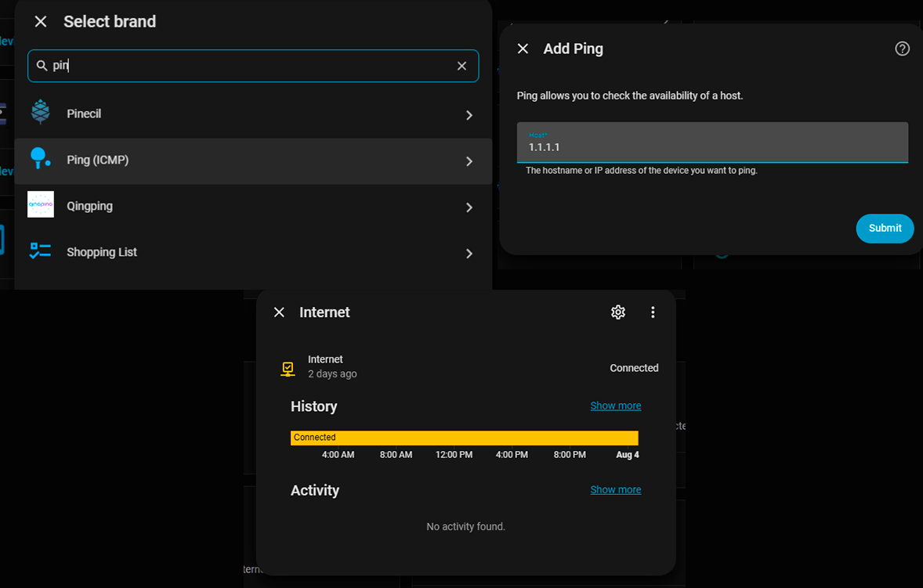
Task: Close the Select brand dialog
Action: [41, 22]
